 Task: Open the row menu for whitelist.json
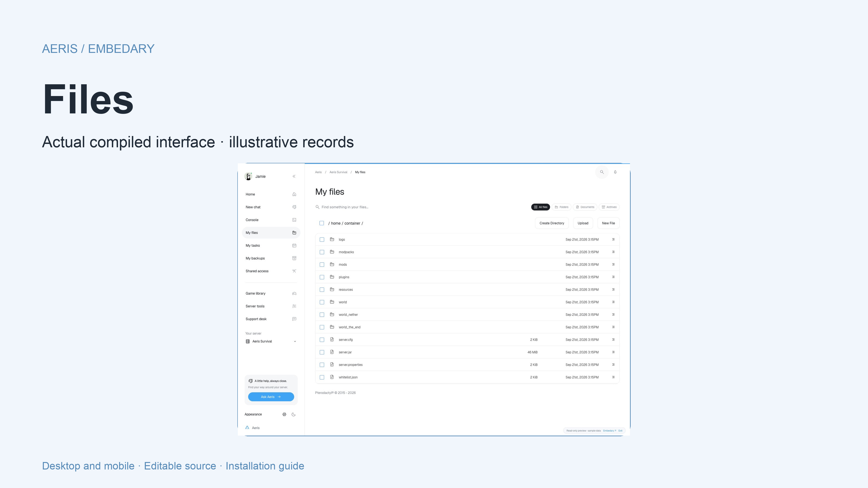(613, 377)
